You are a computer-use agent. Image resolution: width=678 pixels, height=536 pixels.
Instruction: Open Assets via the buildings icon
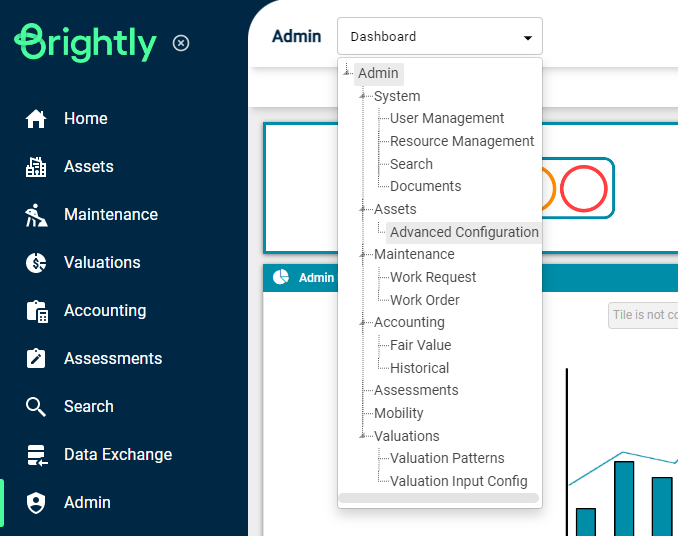tap(36, 167)
